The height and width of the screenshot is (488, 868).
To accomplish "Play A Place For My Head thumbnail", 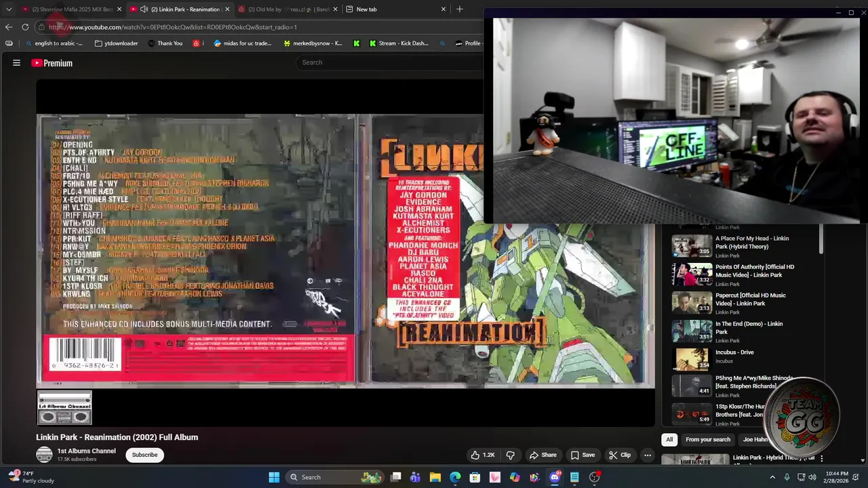I will 692,246.
